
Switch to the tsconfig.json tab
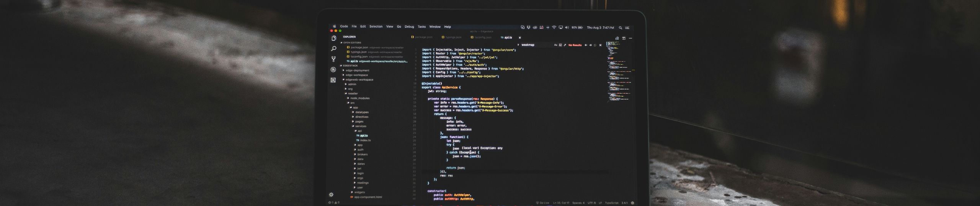coord(481,37)
